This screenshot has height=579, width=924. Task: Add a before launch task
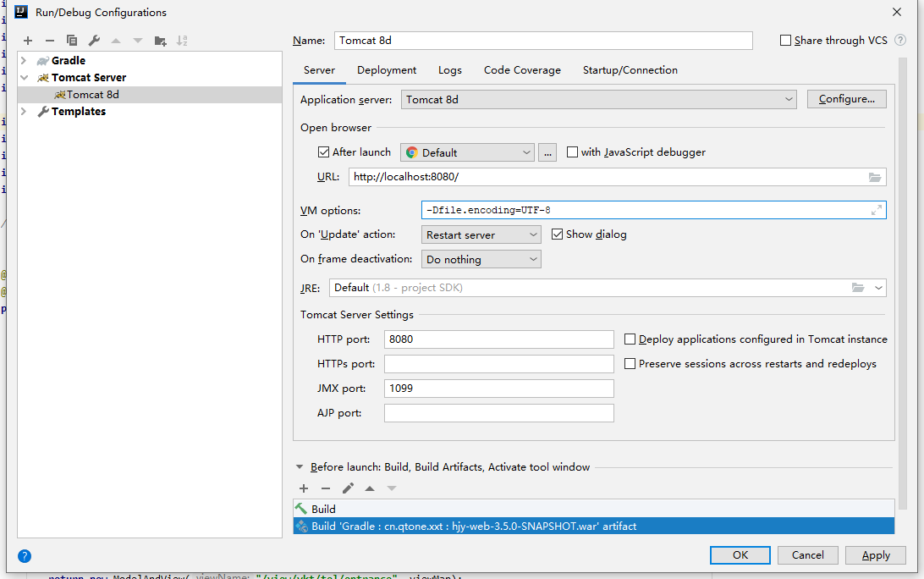point(304,488)
